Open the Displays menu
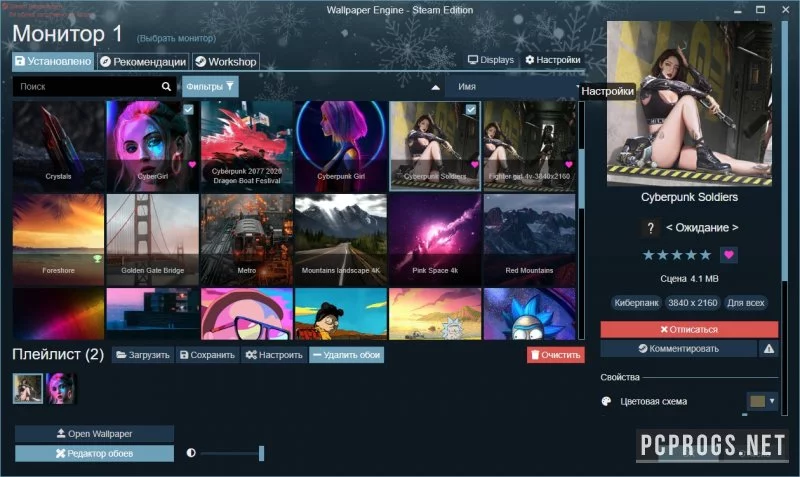 pos(491,60)
